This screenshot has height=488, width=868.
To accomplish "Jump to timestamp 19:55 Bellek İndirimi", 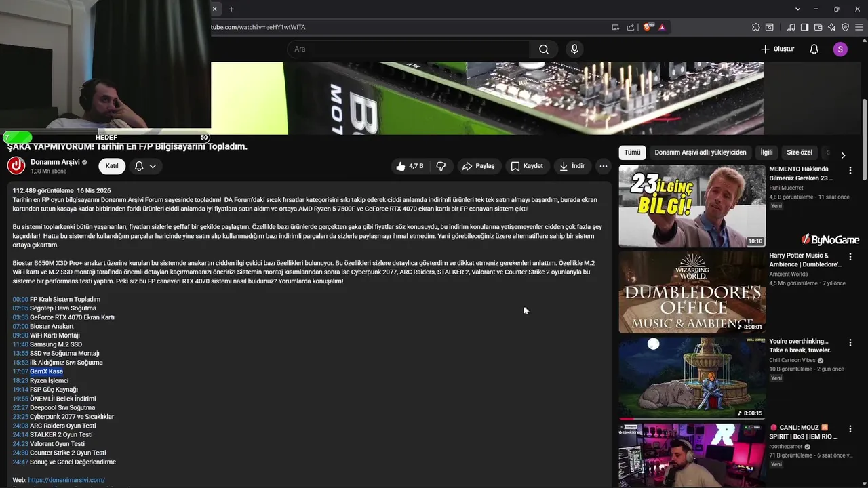I will (20, 399).
